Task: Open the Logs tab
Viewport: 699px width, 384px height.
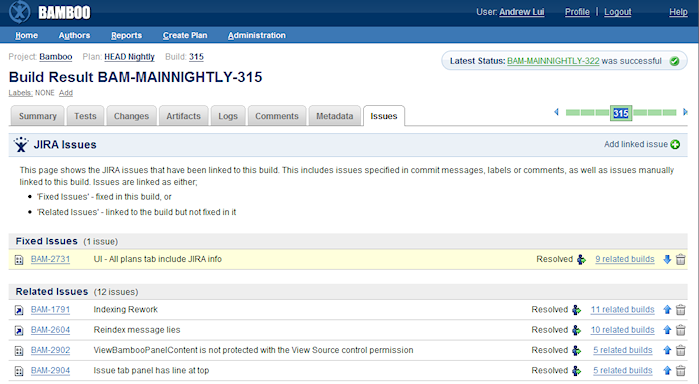Action: [228, 116]
